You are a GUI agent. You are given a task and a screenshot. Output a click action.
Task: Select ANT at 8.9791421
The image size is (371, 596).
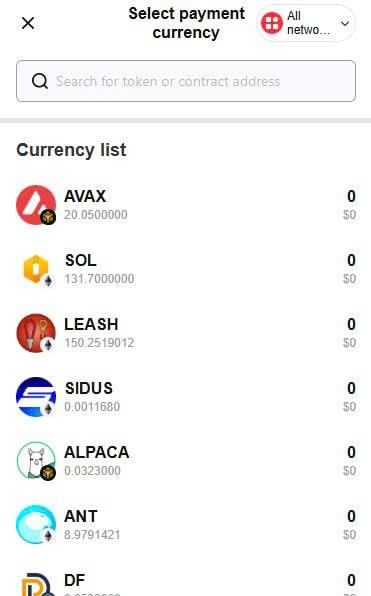pyautogui.click(x=186, y=525)
